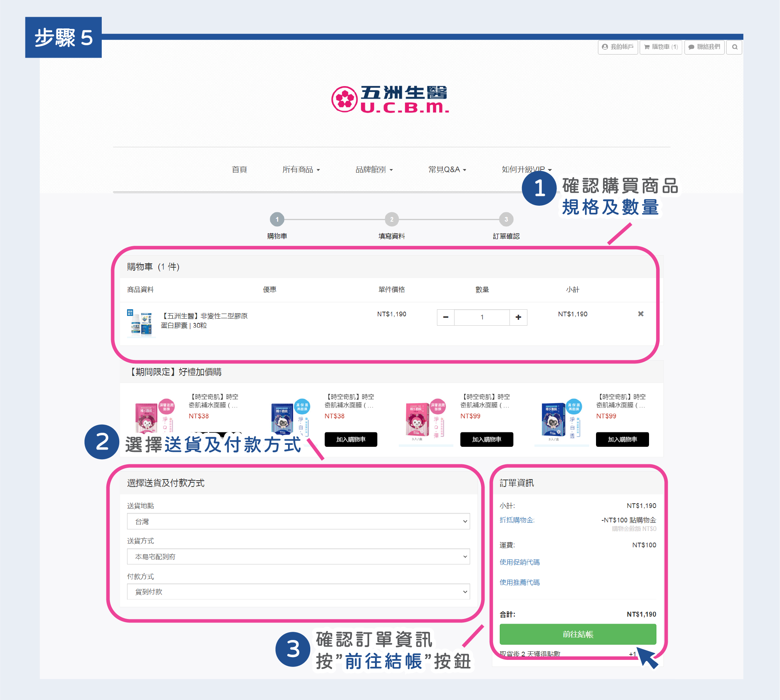Open the 送貨方式 本島宅配到府 dropdown
The height and width of the screenshot is (700, 780).
tap(298, 557)
